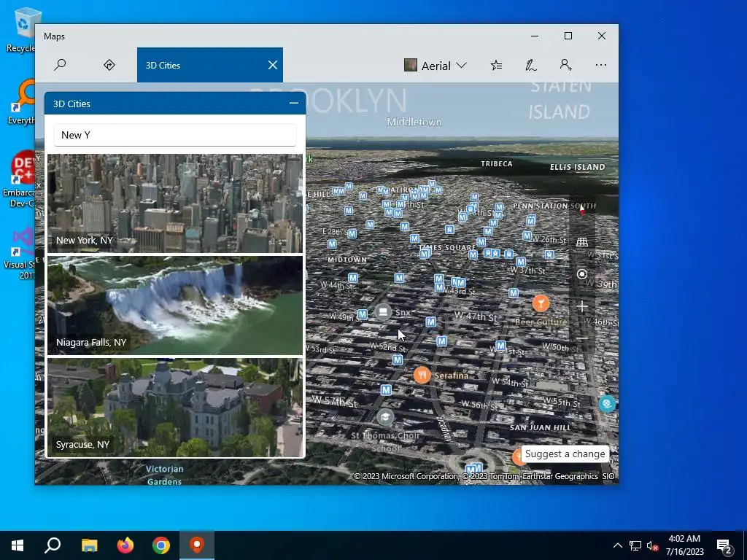Select the Serafina restaurant pin
The image size is (747, 560).
[422, 376]
